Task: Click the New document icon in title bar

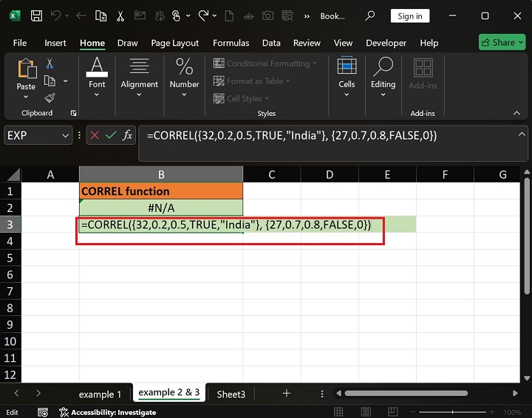Action: pos(229,16)
